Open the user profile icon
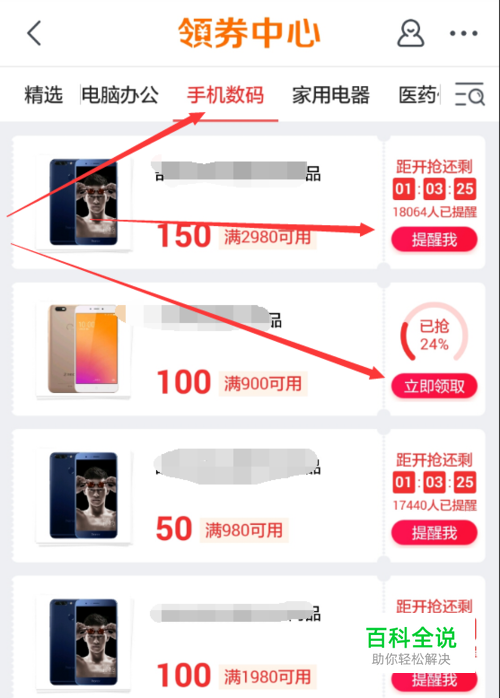The height and width of the screenshot is (698, 500). (410, 33)
